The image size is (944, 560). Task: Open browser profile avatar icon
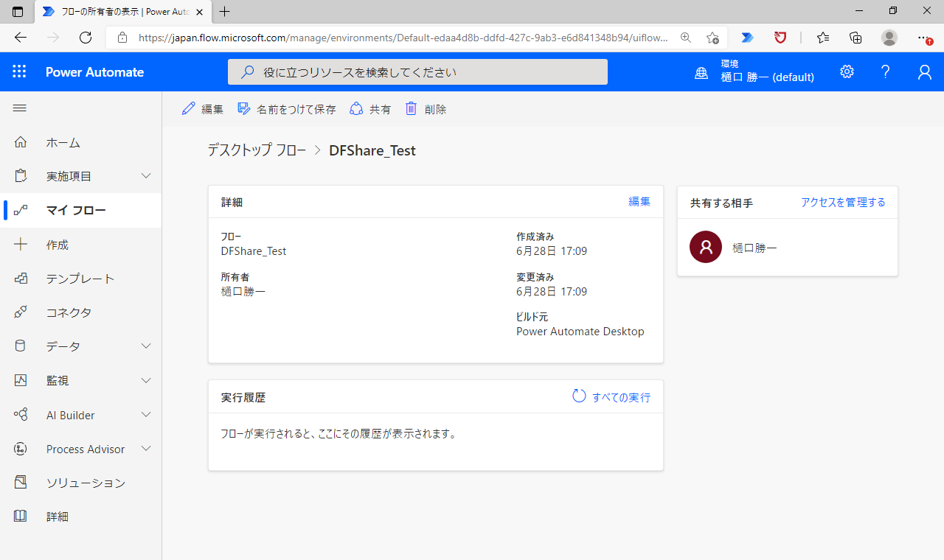point(889,38)
